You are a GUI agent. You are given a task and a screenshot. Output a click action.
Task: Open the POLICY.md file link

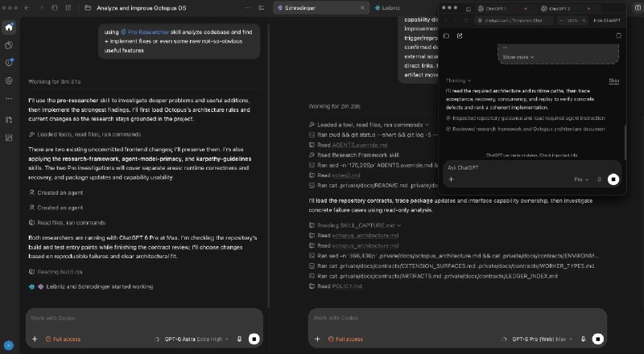pyautogui.click(x=347, y=286)
